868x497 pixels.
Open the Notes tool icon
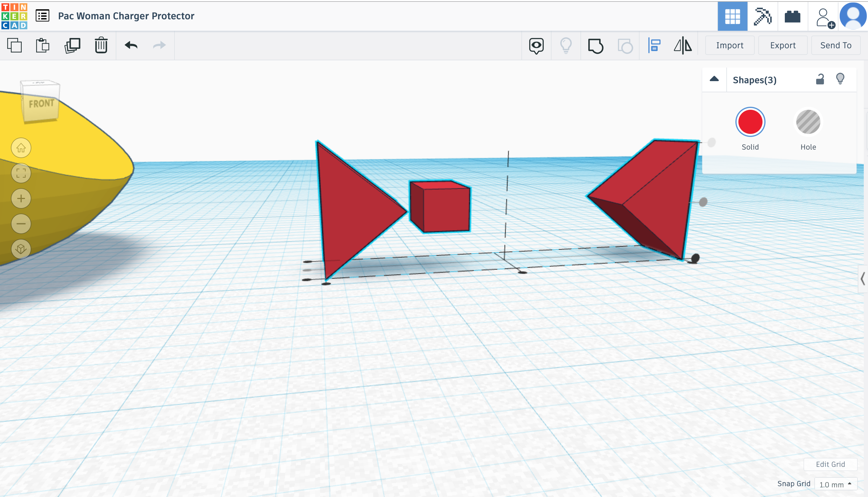point(536,46)
